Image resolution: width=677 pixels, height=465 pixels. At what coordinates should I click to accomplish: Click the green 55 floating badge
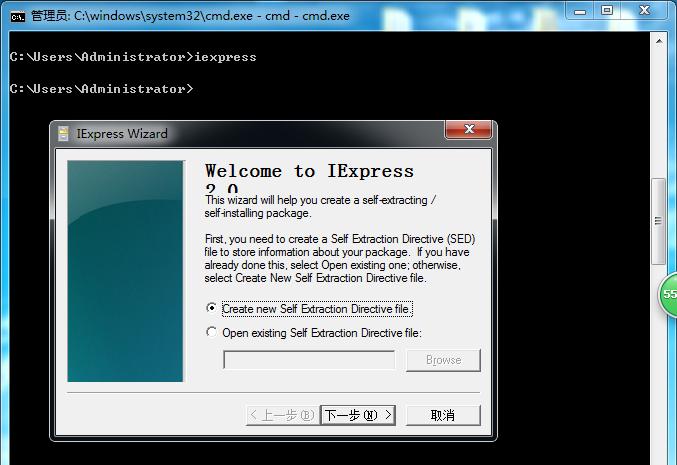(668, 294)
